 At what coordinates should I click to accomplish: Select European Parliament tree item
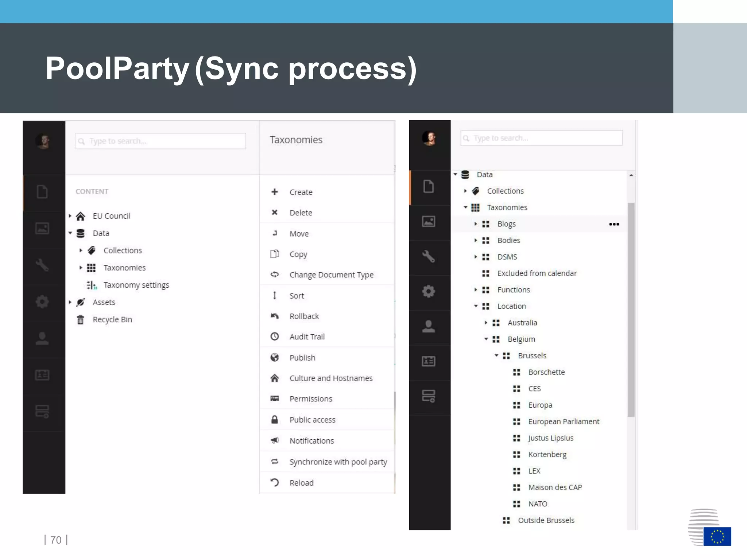pyautogui.click(x=564, y=421)
